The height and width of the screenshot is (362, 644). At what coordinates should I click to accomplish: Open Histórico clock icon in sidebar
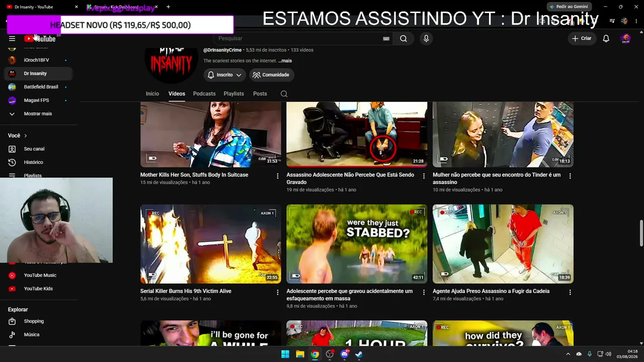click(12, 162)
